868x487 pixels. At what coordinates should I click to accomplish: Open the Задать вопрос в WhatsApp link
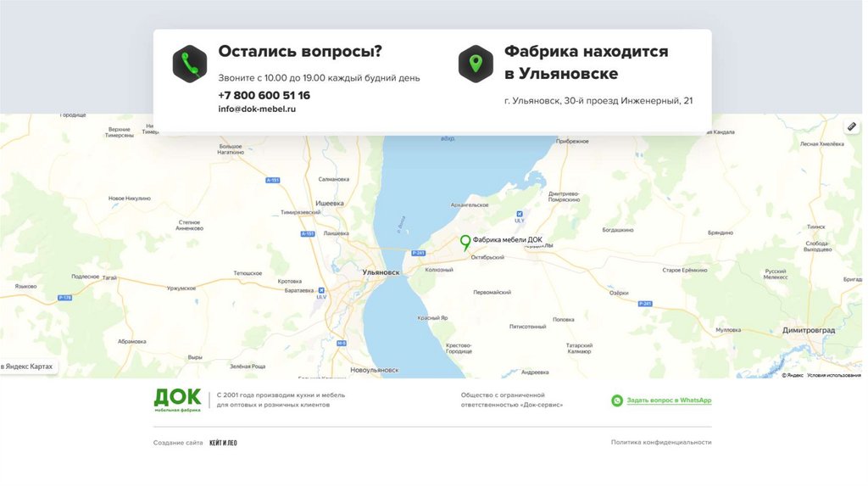click(x=669, y=400)
